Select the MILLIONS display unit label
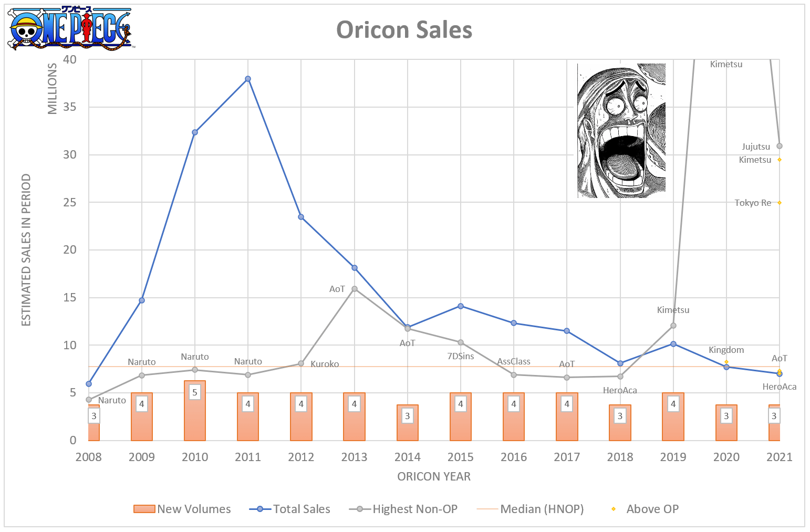810x532 pixels. point(53,89)
